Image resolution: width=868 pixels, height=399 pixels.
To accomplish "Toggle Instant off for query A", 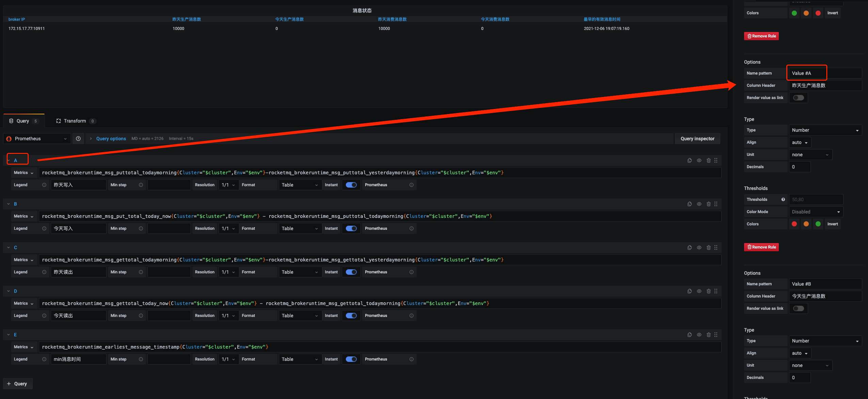I will point(351,185).
